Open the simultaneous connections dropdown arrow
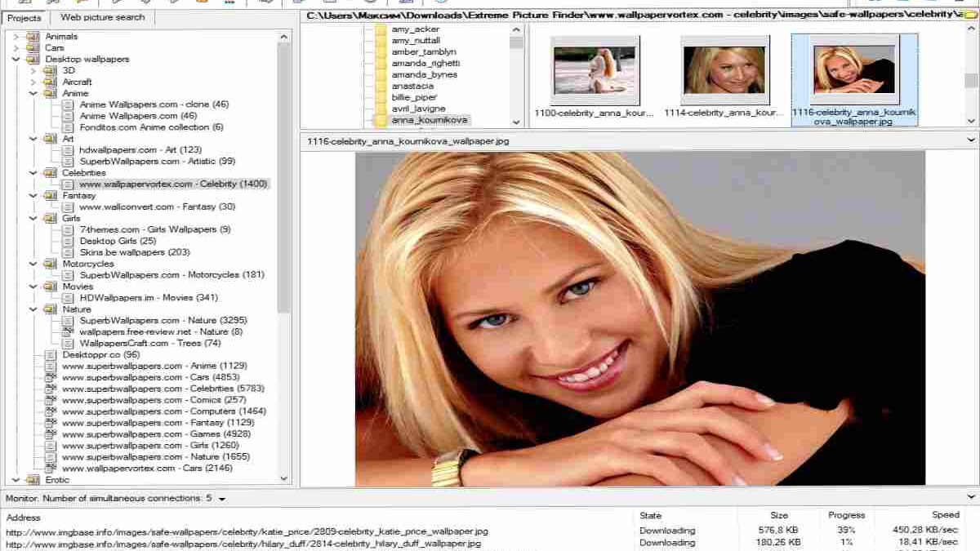Screen dimensions: 980x551 tap(221, 499)
